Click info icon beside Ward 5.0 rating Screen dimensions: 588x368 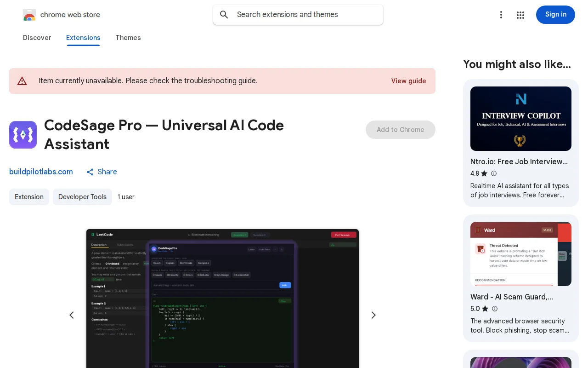click(494, 309)
